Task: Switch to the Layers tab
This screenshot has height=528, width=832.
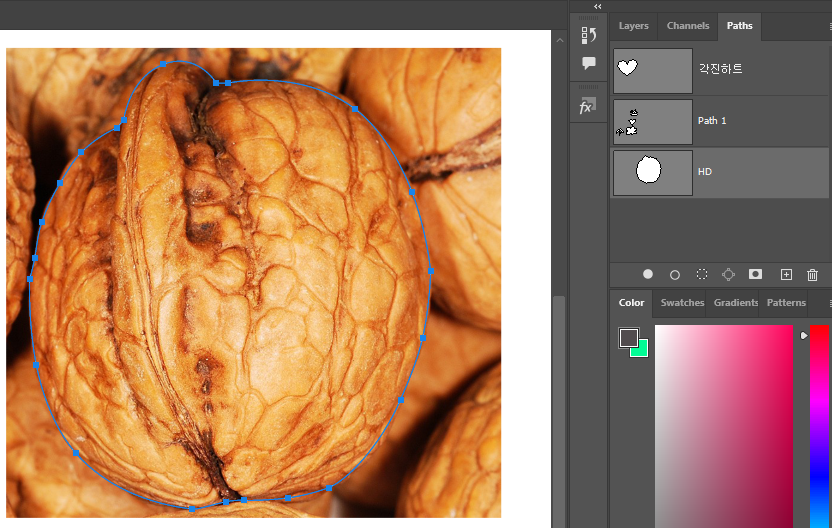Action: [634, 25]
